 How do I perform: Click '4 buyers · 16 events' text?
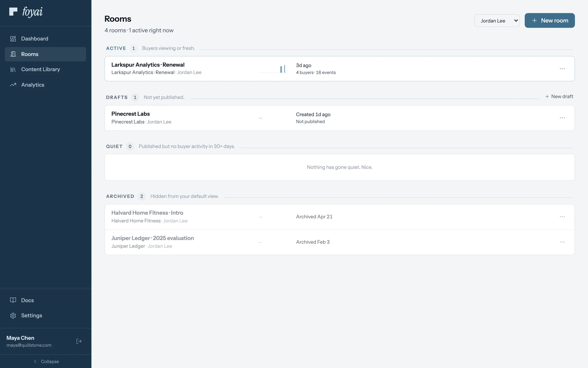[x=316, y=73]
